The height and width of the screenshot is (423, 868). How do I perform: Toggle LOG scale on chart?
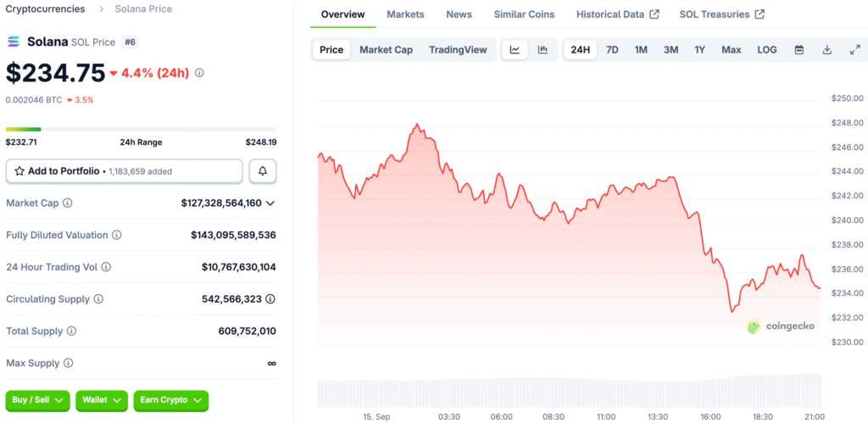(x=767, y=50)
